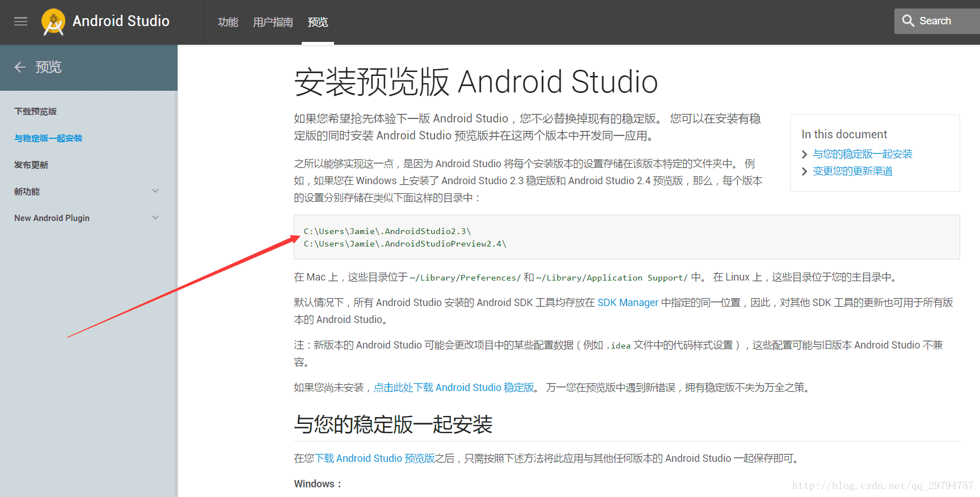Click the 'In this document' heading

pyautogui.click(x=844, y=134)
